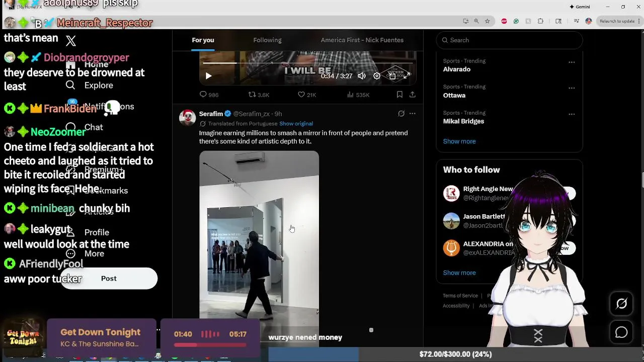Viewport: 644px width, 362px height.
Task: Click the X logo home icon
Action: (x=71, y=41)
